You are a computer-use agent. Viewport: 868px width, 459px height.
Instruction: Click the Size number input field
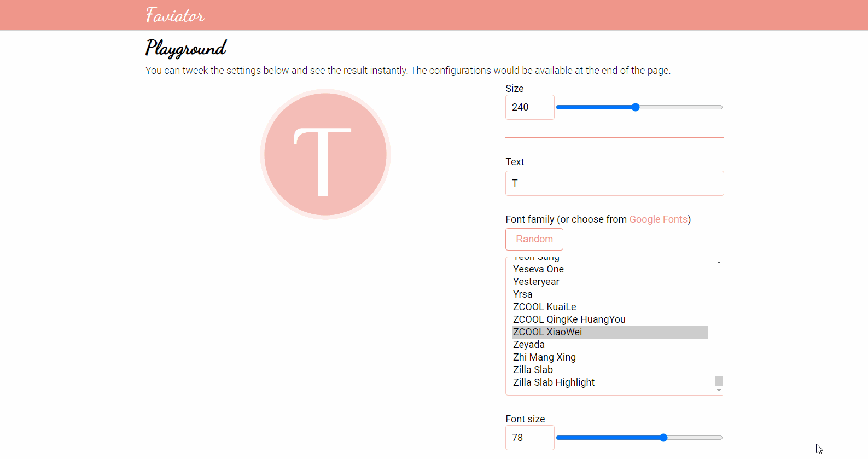pyautogui.click(x=529, y=107)
